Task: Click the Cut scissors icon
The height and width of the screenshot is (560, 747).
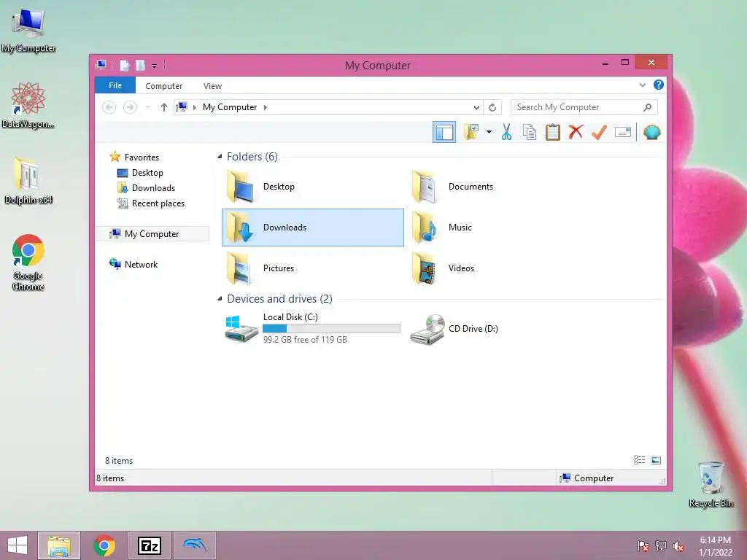Action: (506, 132)
